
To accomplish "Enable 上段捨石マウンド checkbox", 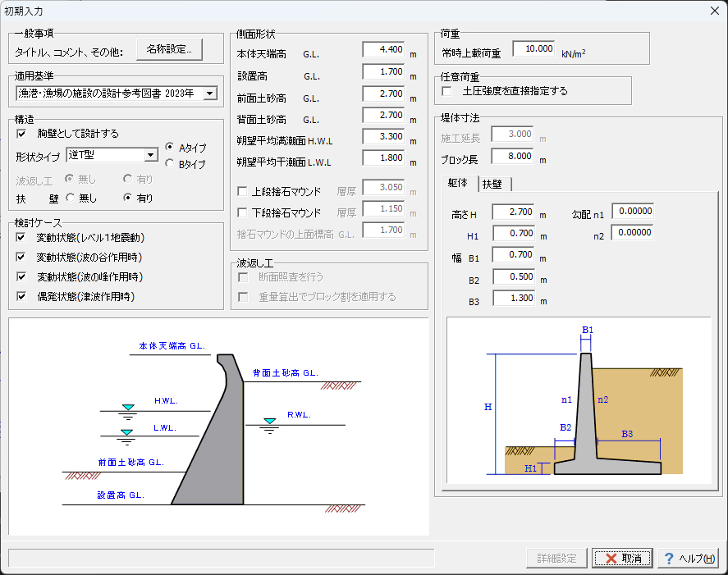I will (242, 191).
